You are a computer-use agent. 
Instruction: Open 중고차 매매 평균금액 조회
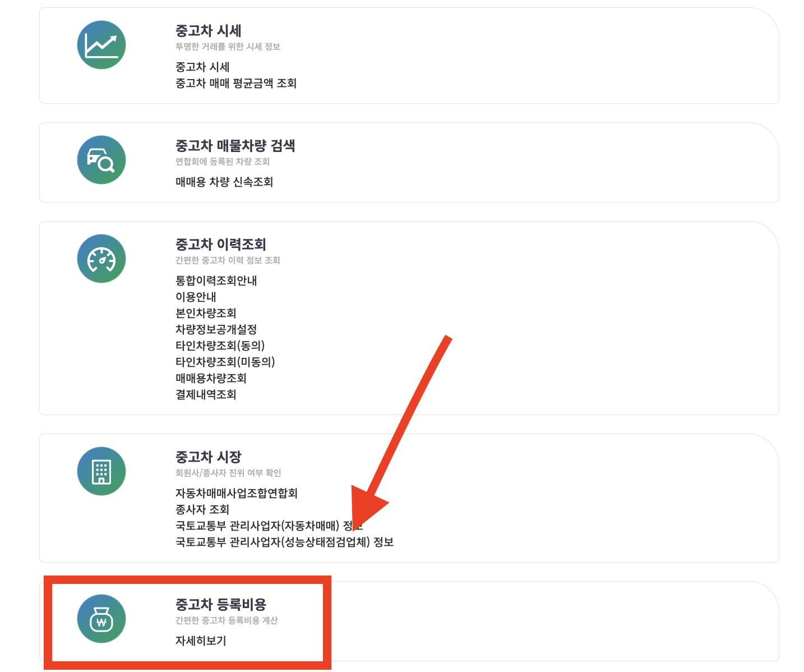236,83
